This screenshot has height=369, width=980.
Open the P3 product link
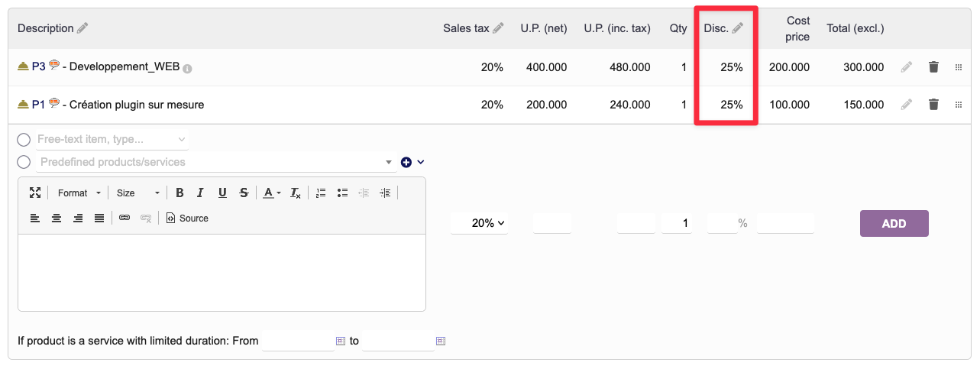pos(38,67)
